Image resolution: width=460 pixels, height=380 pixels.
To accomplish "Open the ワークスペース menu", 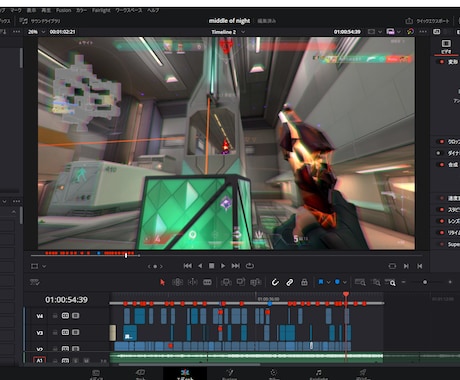I will 128,10.
